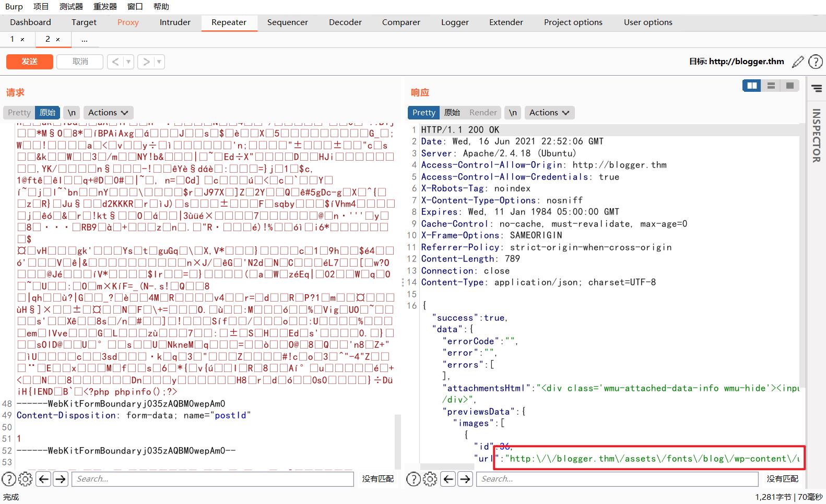Open the Logger tab
826x504 pixels.
point(455,22)
